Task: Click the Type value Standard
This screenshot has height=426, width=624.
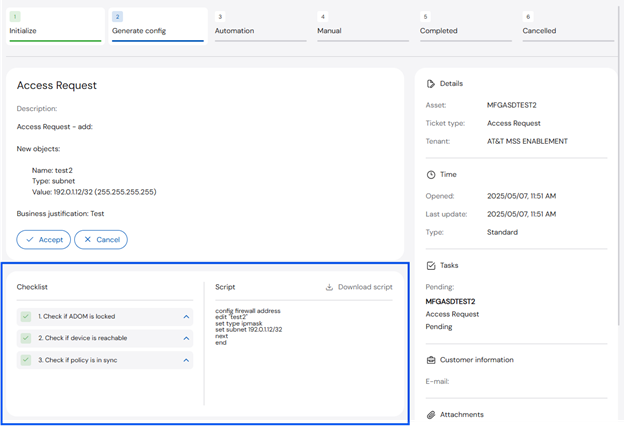Action: click(x=502, y=232)
